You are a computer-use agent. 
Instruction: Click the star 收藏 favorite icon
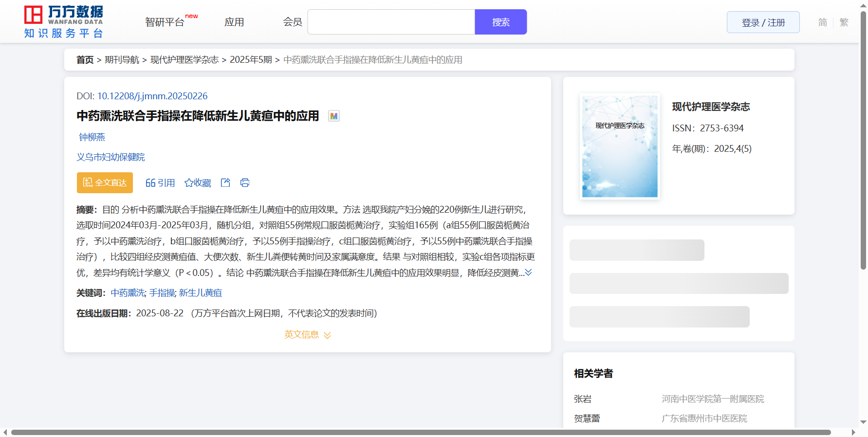[x=189, y=183]
